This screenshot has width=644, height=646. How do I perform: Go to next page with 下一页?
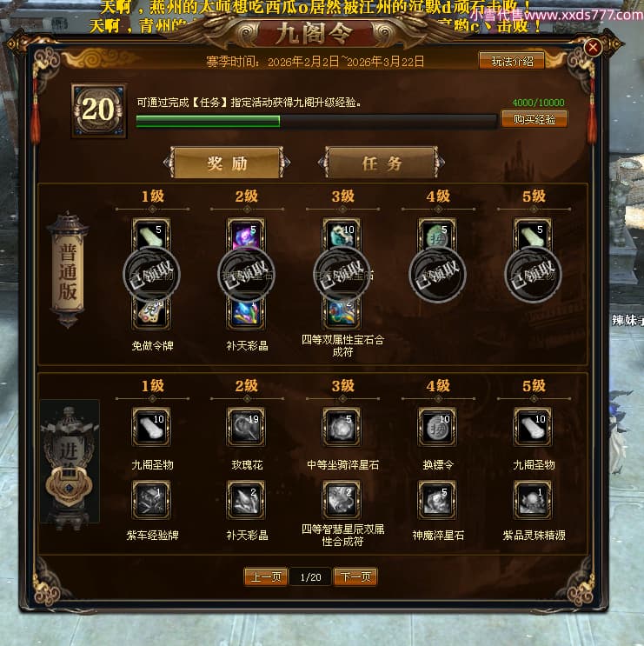coord(355,576)
